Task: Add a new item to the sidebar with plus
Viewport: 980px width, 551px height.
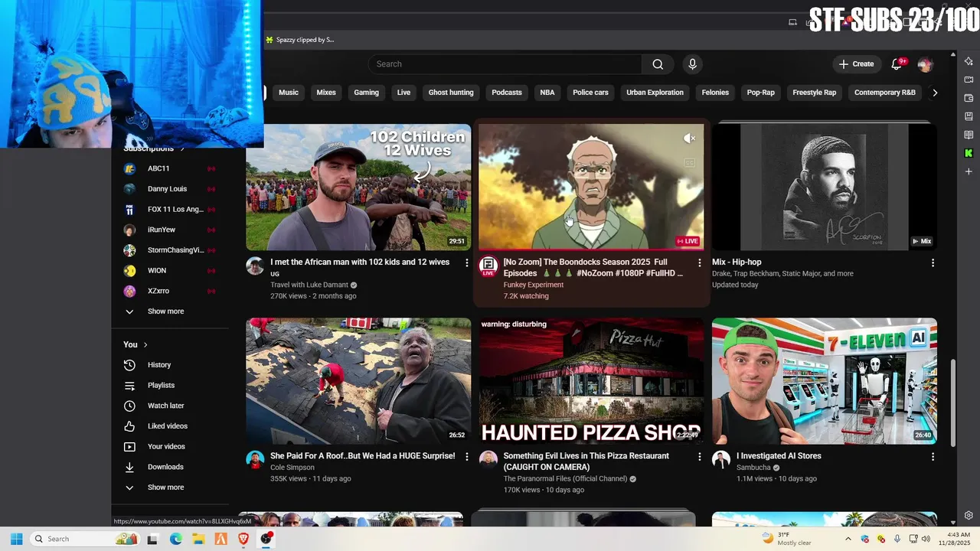Action: click(969, 171)
